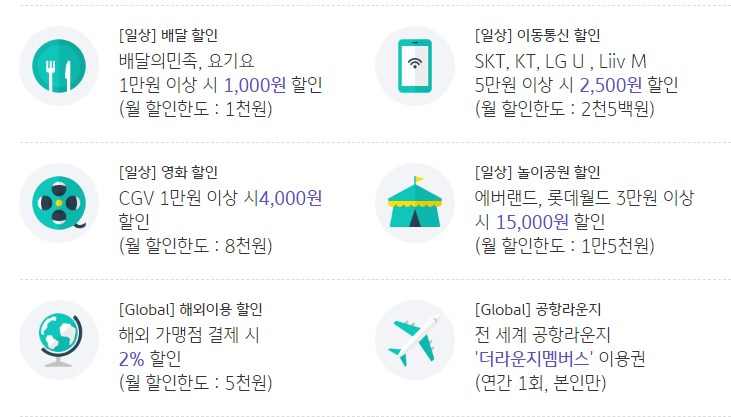Screen dimensions: 731x417
Task: Click the purple 15,000원 discount amount
Action: tap(532, 222)
